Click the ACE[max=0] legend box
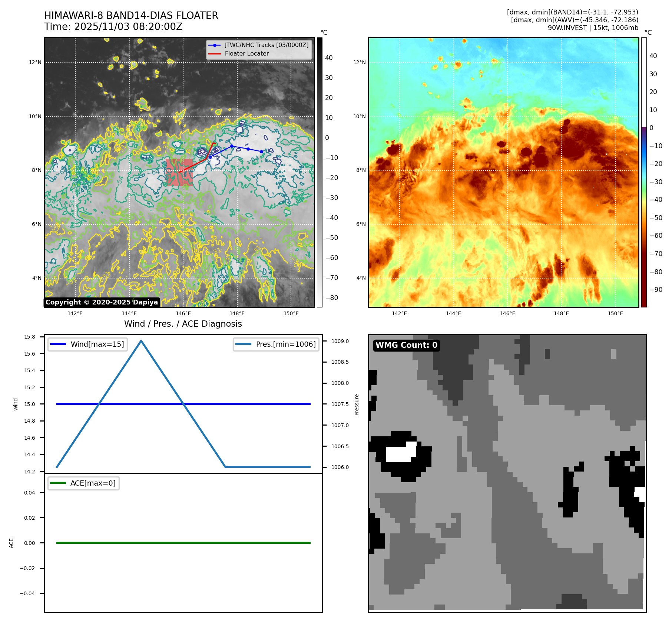 coord(84,483)
